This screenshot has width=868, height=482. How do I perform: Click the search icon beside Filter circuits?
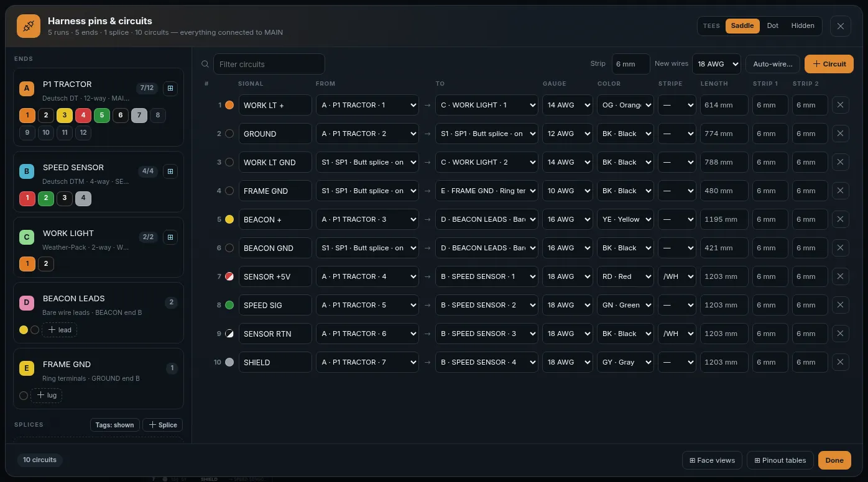point(205,64)
